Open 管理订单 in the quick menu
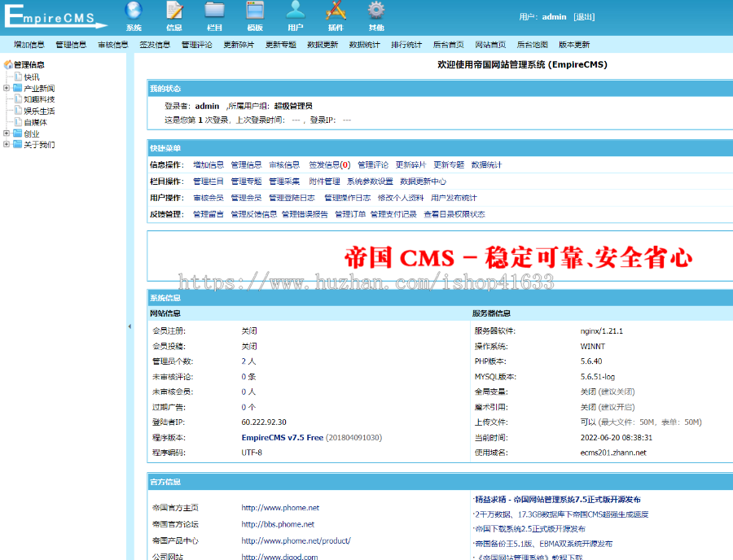 point(350,214)
